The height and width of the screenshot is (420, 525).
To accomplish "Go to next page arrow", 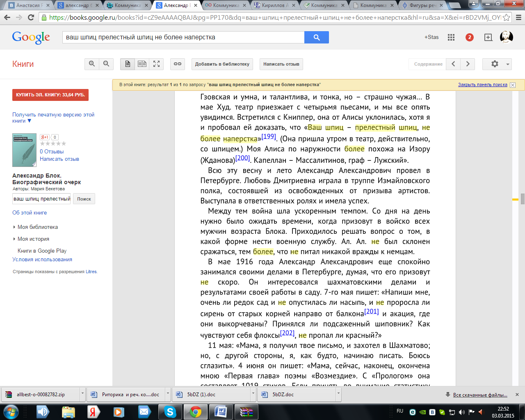I will tap(468, 64).
